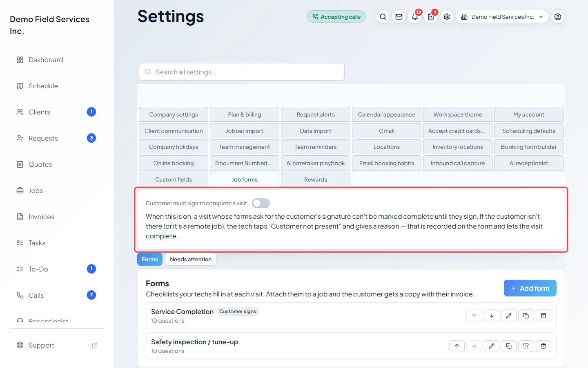The height and width of the screenshot is (368, 588).
Task: Edit the Safety inspection / tune-up form
Action: click(492, 346)
